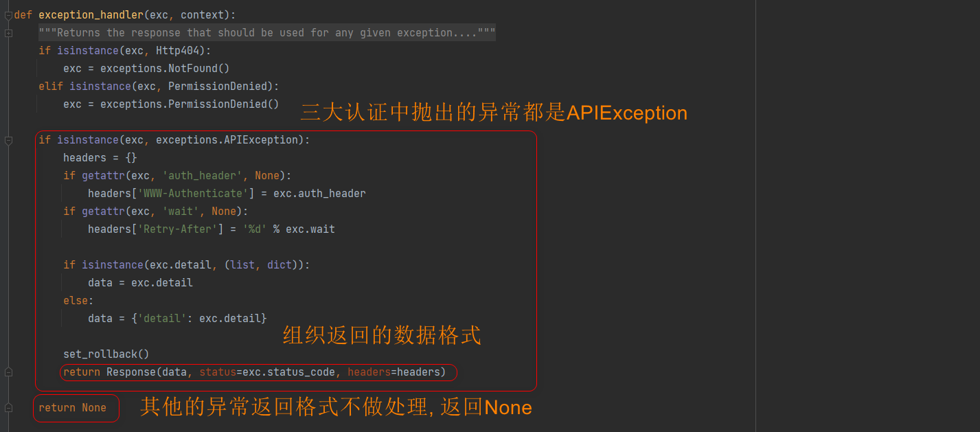
Task: Click the return None statement
Action: coord(72,408)
